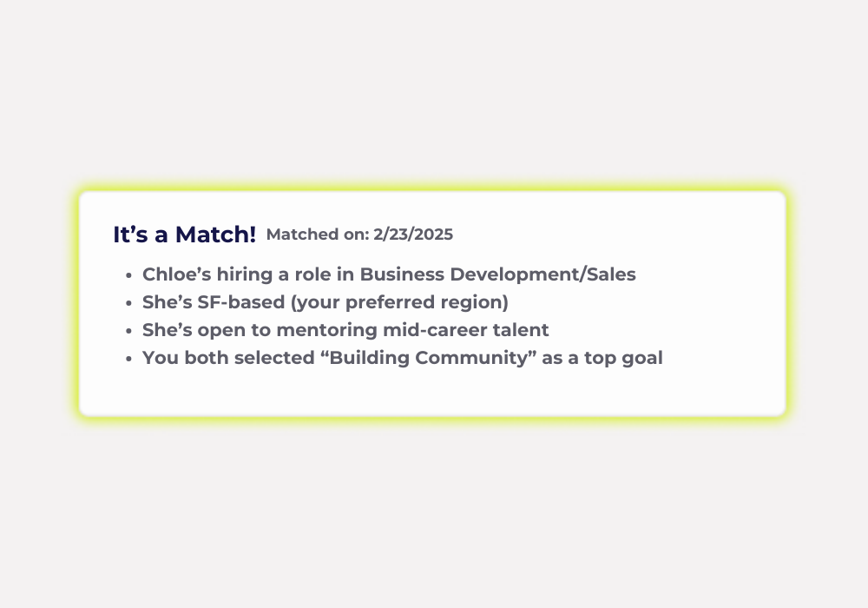Select the line about Chloe's hiring role
The width and height of the screenshot is (868, 608).
pos(389,274)
